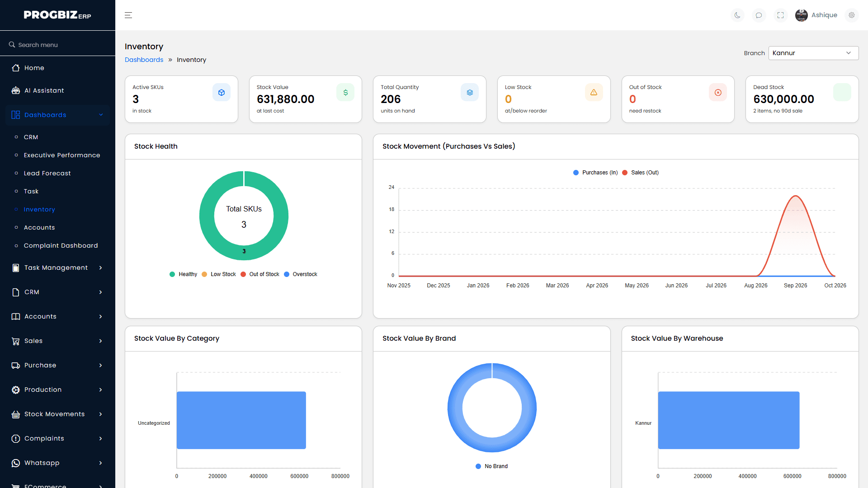
Task: Toggle Purchases (In) legend series
Action: 595,173
